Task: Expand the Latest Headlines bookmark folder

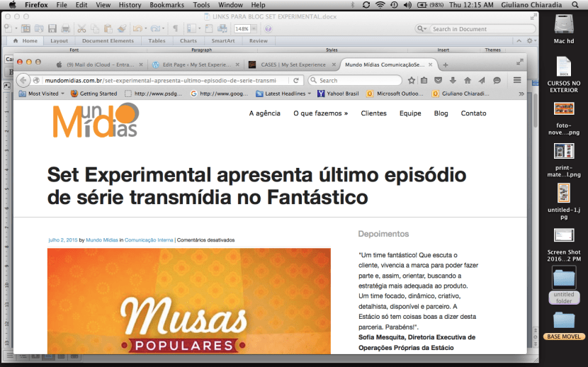Action: coord(285,94)
